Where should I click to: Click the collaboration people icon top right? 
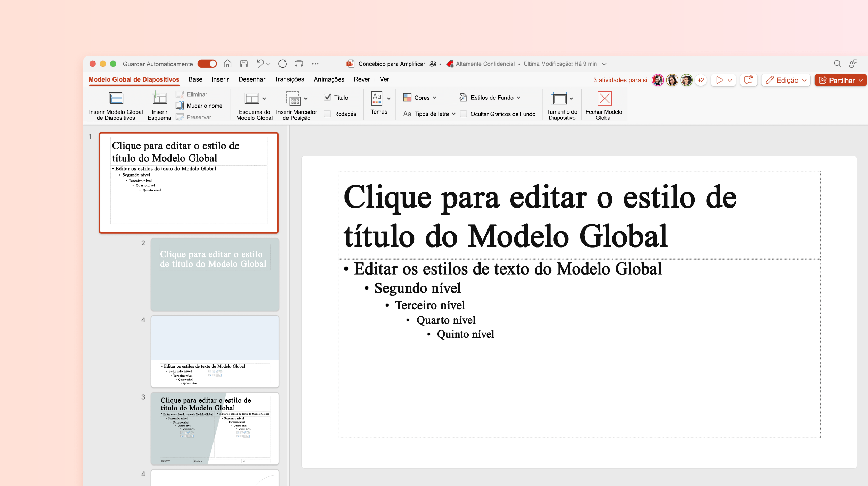point(853,64)
